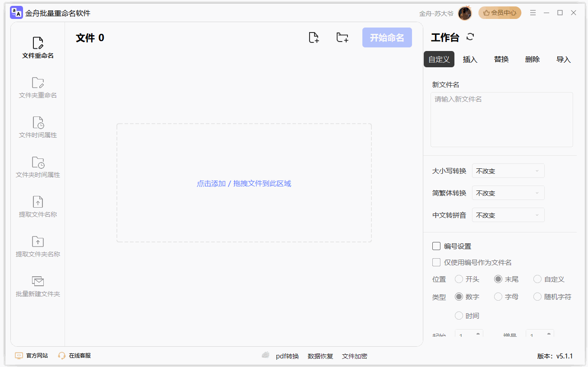Switch to 文件时间属性 mode
This screenshot has height=367, width=588.
[37, 127]
